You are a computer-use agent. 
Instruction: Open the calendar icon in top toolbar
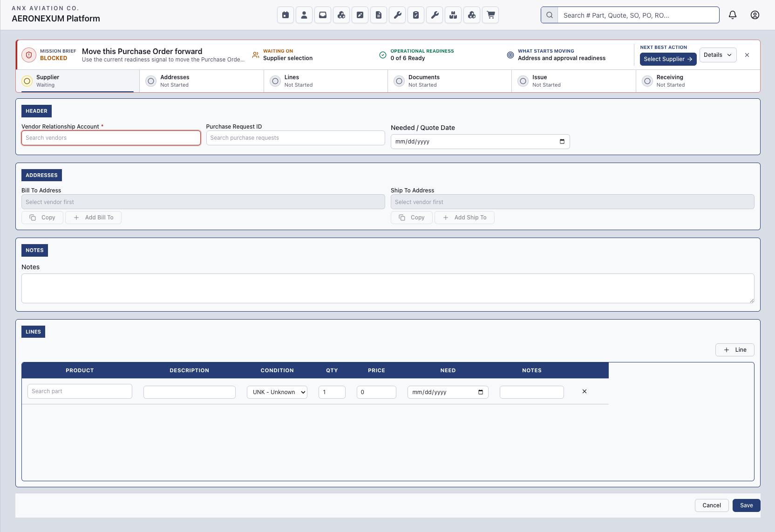286,15
